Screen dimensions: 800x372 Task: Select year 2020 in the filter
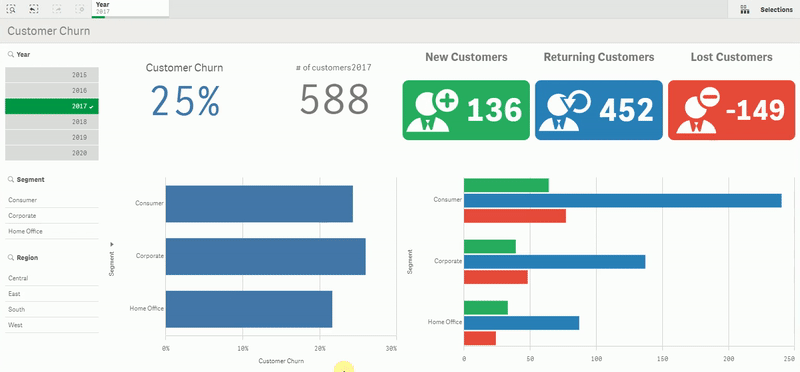pos(52,153)
